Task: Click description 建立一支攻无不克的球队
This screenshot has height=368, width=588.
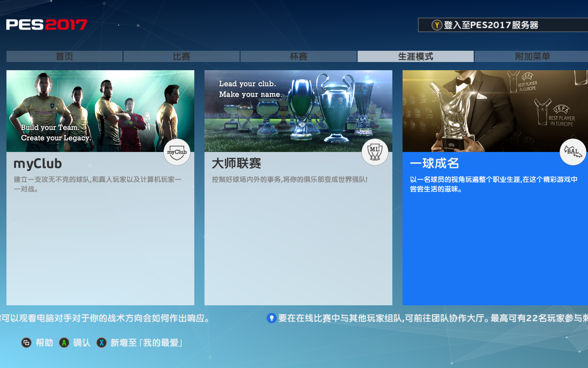Action: 98,184
